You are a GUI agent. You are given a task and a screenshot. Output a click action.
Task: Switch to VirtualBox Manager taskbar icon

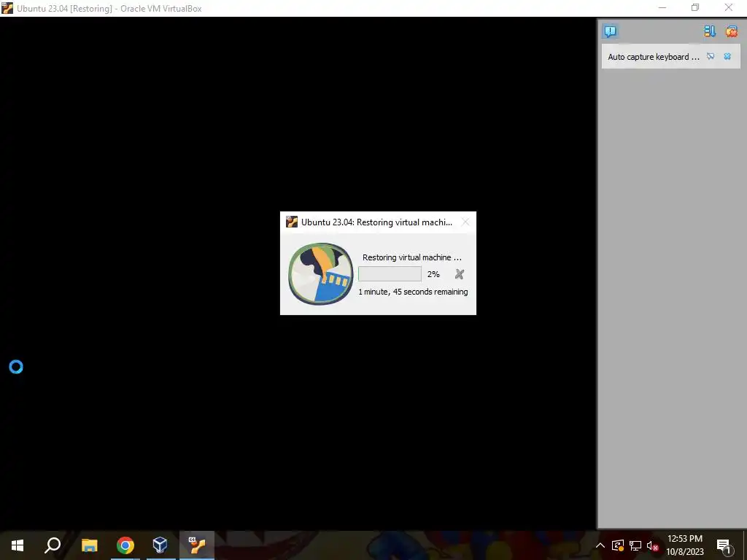[x=160, y=545]
